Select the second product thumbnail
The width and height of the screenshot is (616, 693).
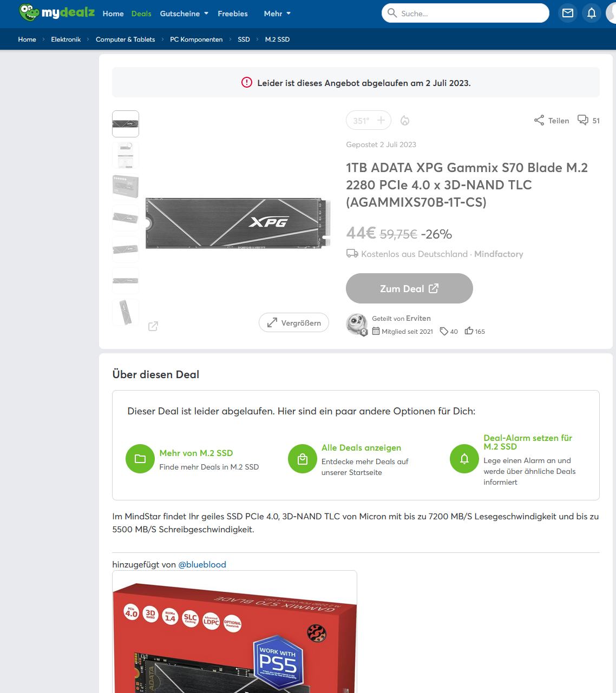[x=126, y=155]
